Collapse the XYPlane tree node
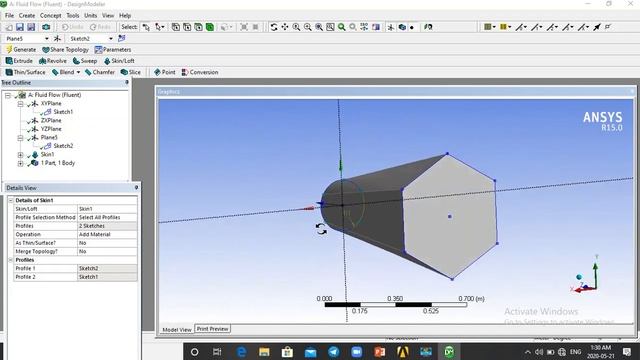The width and height of the screenshot is (640, 360). [20, 104]
